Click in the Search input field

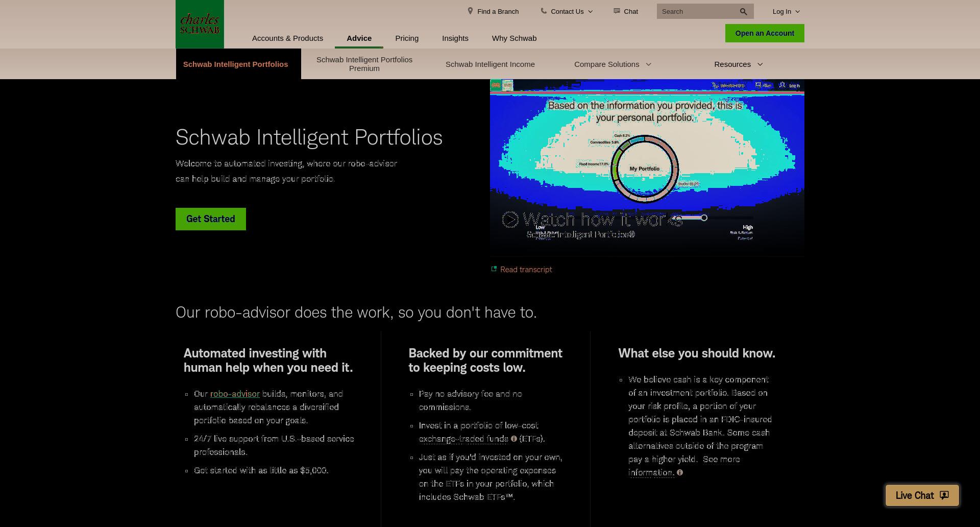click(697, 11)
